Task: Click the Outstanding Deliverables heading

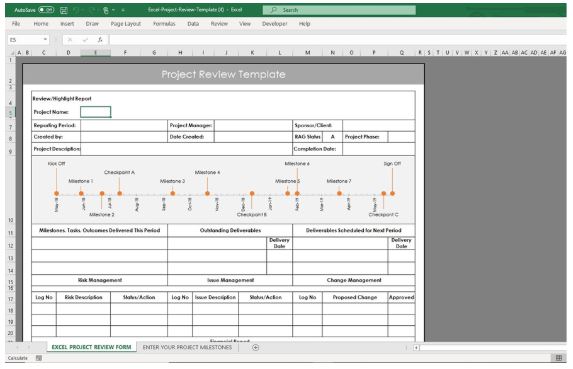Action: (x=230, y=230)
